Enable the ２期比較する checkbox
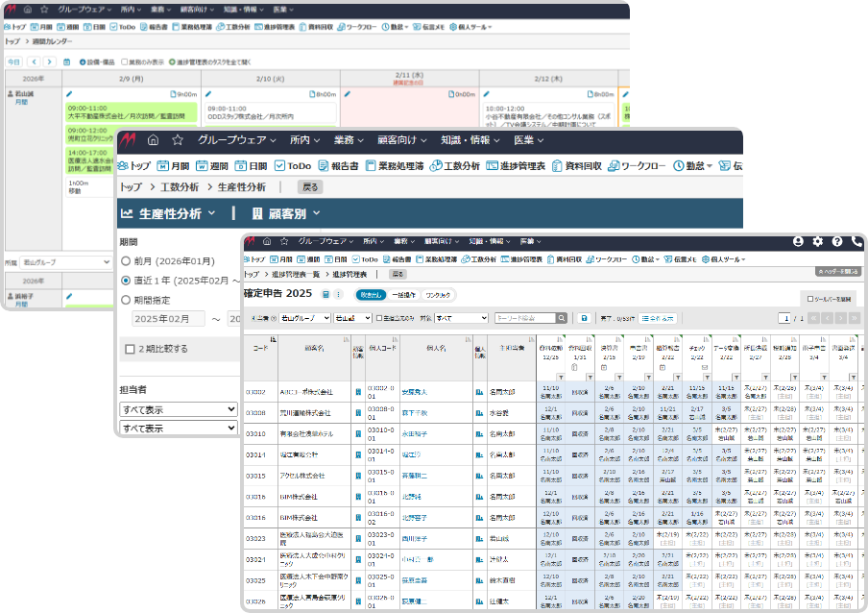 click(x=131, y=349)
